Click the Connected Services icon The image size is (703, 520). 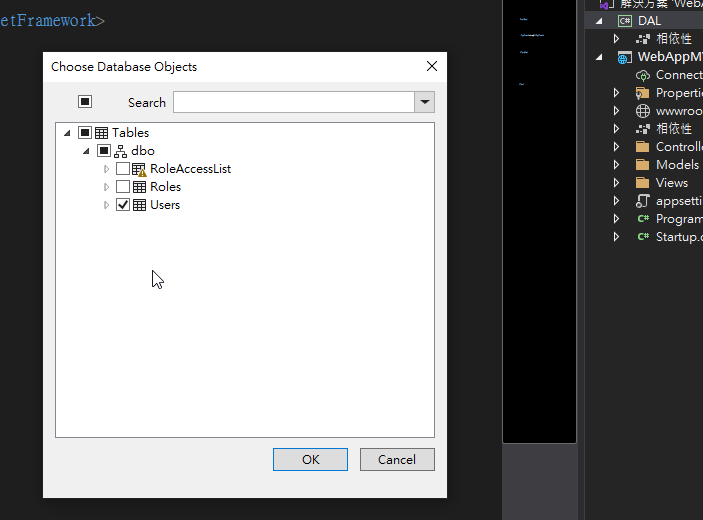642,75
